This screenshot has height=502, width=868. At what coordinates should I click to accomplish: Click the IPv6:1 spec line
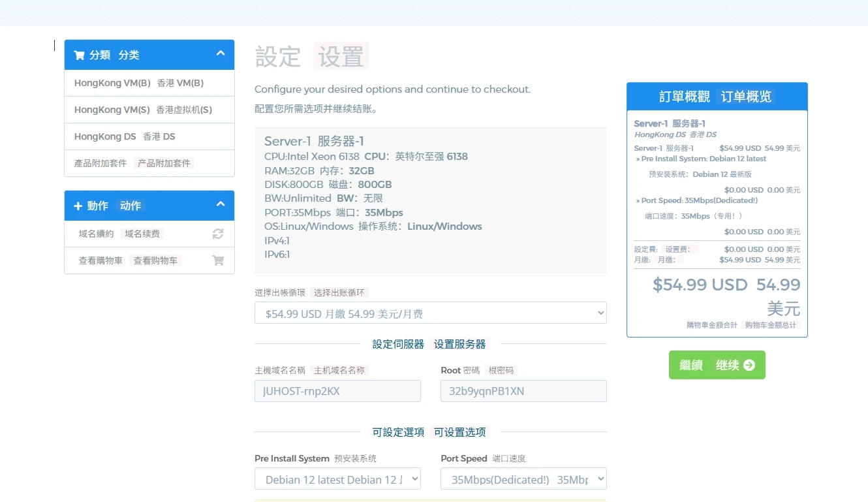click(x=277, y=255)
